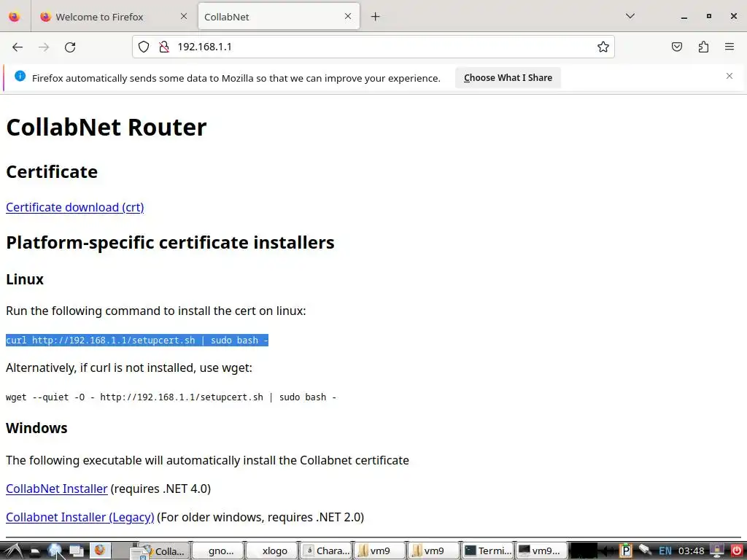
Task: Switch to the Termi... taskbar window
Action: [488, 551]
